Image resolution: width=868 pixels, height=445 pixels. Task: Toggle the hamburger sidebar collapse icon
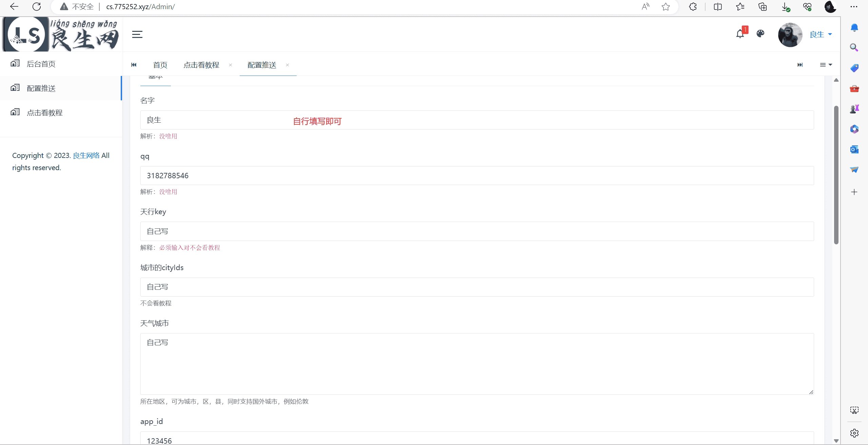[x=137, y=34]
